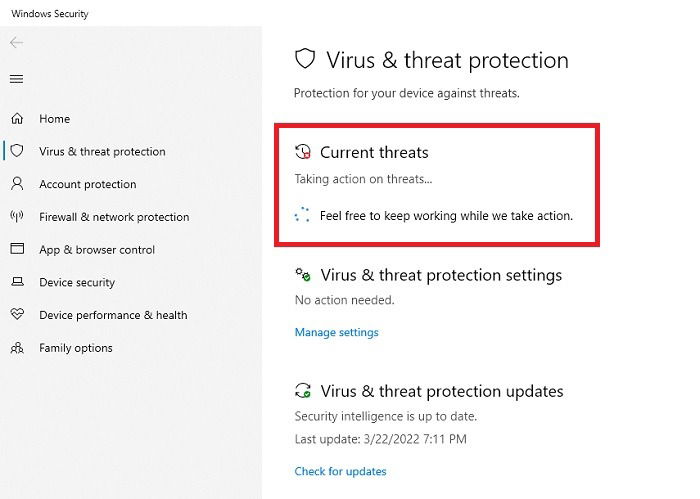This screenshot has height=499, width=700.
Task: Select Virus & threat protection menu item
Action: point(102,151)
